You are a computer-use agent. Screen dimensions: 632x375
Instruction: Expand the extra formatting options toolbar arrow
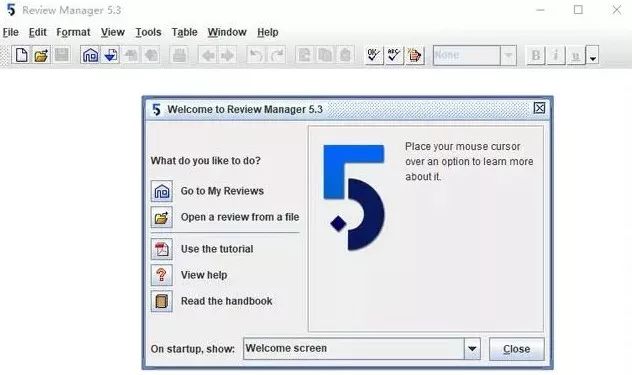592,56
